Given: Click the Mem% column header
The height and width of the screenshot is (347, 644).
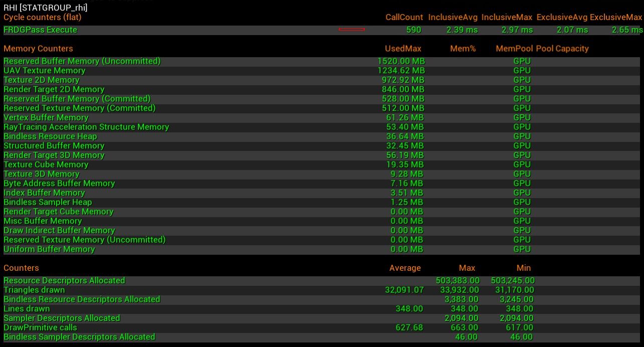Looking at the screenshot, I should click(x=463, y=49).
